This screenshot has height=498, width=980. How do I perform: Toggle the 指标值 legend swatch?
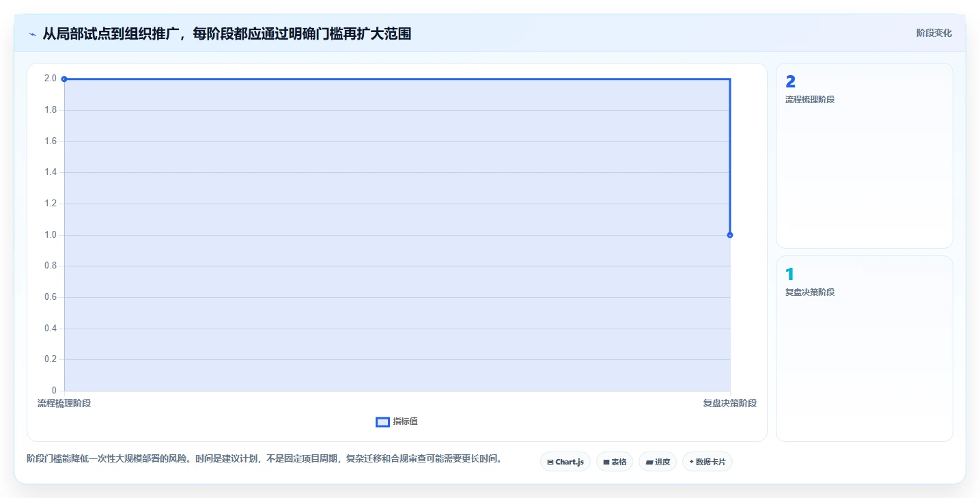(x=382, y=422)
